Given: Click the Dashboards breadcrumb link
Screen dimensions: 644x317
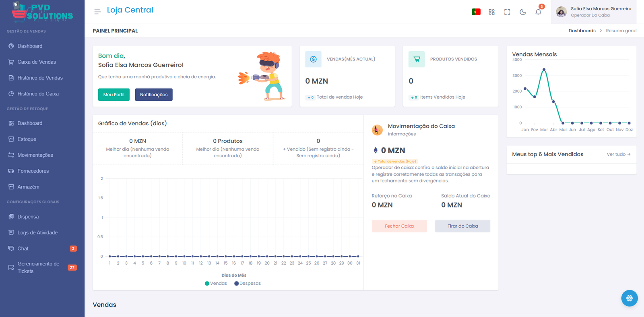Looking at the screenshot, I should click(582, 31).
